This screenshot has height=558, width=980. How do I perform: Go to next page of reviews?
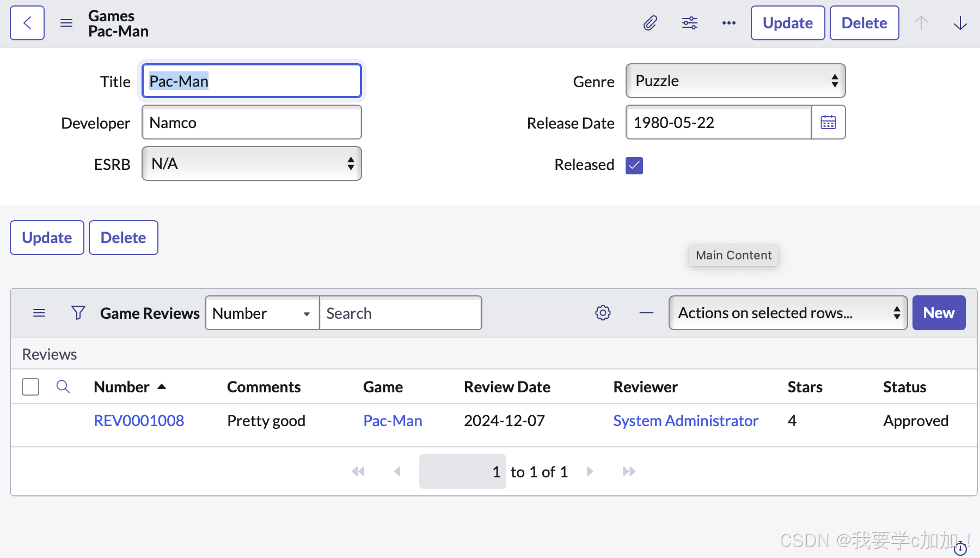click(590, 471)
